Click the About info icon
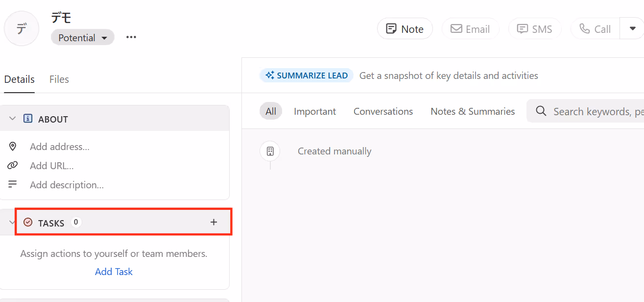 click(28, 119)
